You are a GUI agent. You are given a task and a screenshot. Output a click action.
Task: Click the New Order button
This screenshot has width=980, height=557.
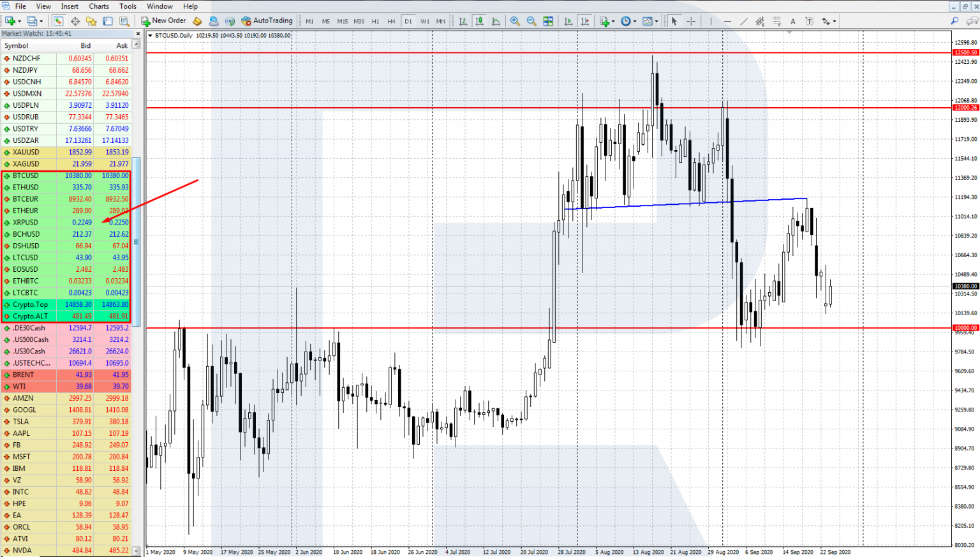[x=164, y=21]
